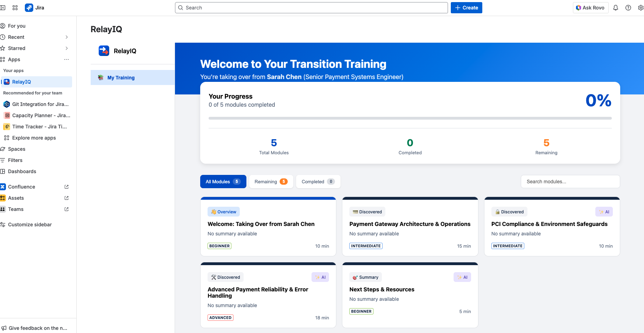Click the Time Tracker app icon
644x333 pixels.
click(x=7, y=127)
